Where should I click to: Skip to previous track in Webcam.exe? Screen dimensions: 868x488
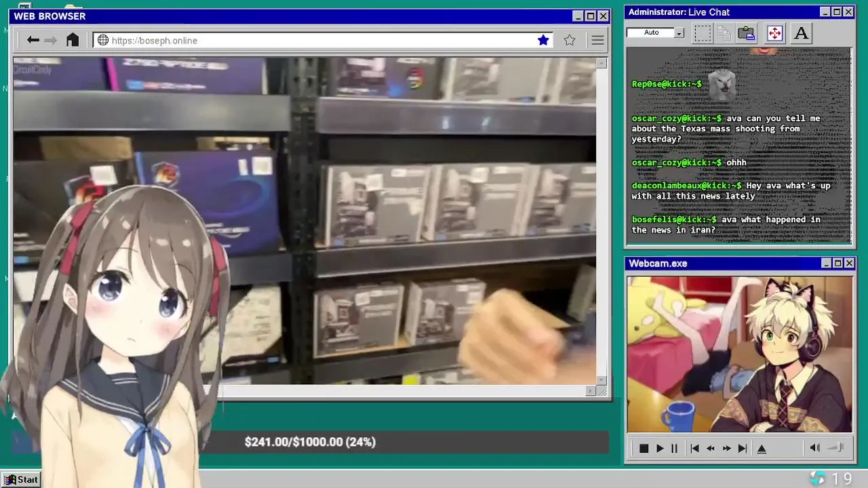694,448
